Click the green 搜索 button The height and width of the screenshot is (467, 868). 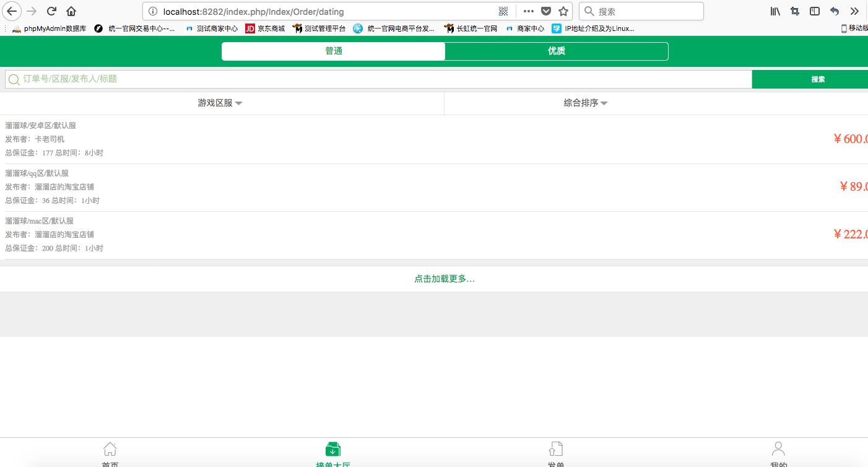coord(810,79)
